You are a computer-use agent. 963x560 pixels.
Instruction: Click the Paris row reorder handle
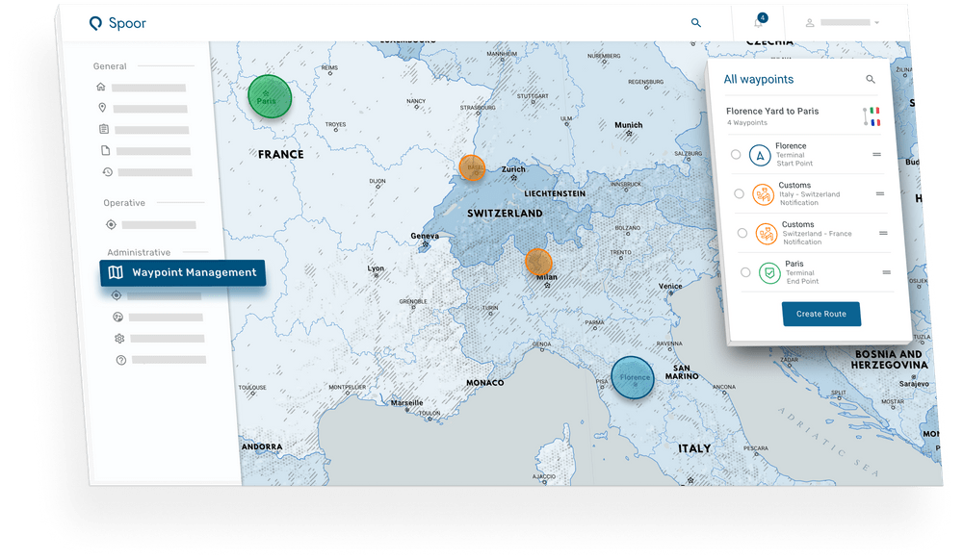886,272
